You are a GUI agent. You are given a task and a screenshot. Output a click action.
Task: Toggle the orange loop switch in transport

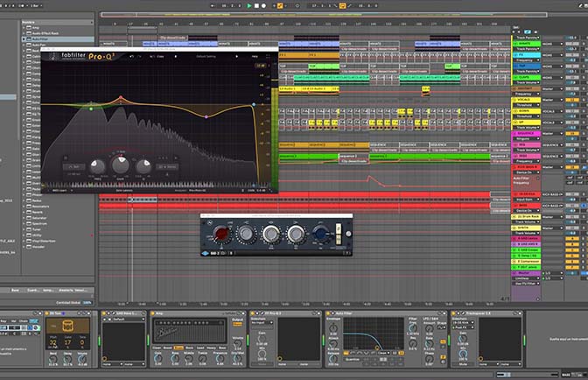[342, 5]
